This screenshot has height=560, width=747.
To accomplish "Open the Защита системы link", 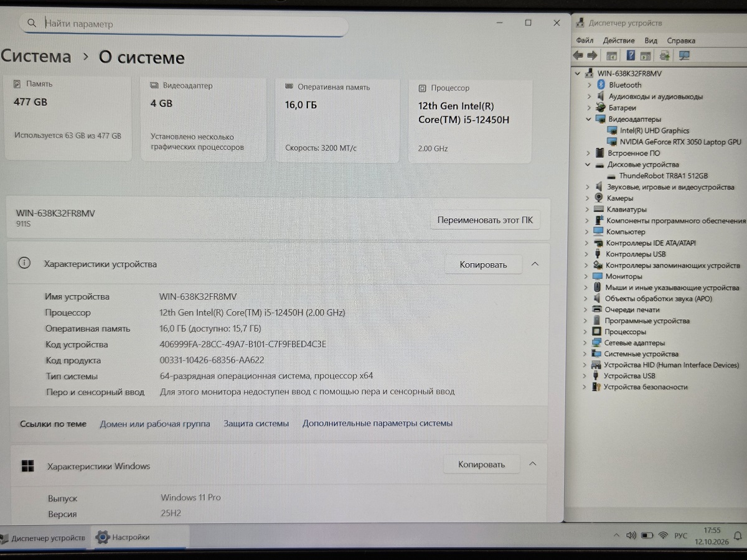I will tap(256, 423).
